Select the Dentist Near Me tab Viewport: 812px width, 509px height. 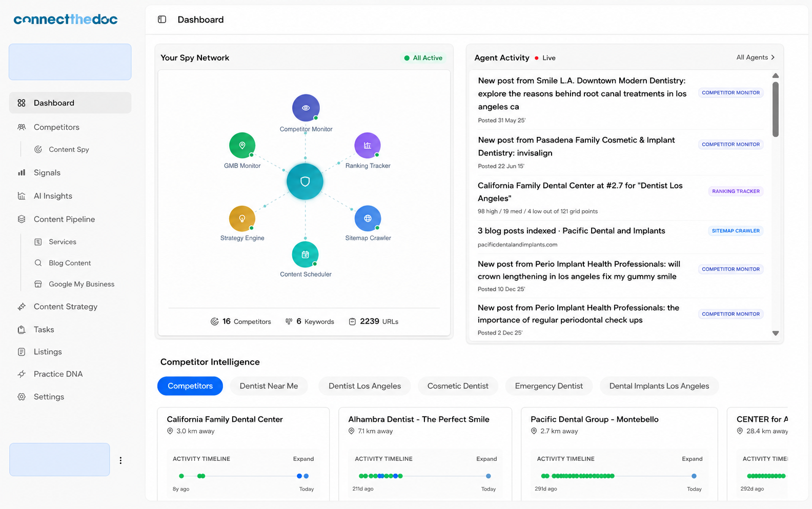click(x=269, y=386)
